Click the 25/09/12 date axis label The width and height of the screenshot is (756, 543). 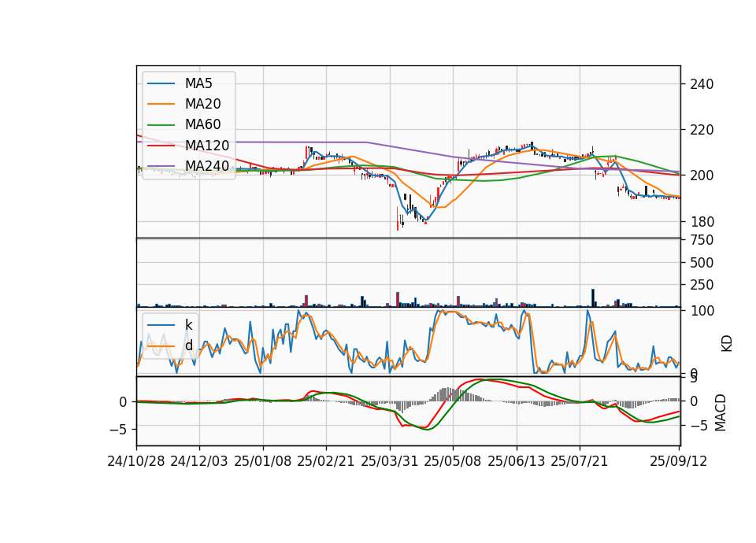[x=679, y=461]
